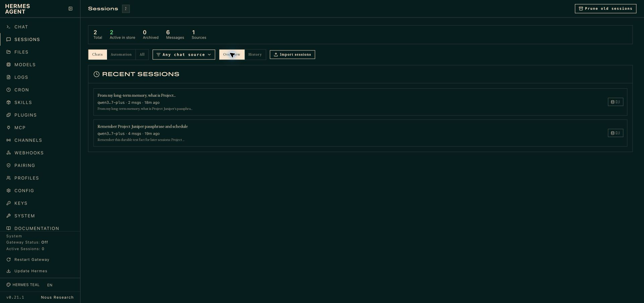The image size is (644, 303).
Task: Open 'Remember Project Juniper passphrase and schedule' session
Action: pyautogui.click(x=360, y=133)
